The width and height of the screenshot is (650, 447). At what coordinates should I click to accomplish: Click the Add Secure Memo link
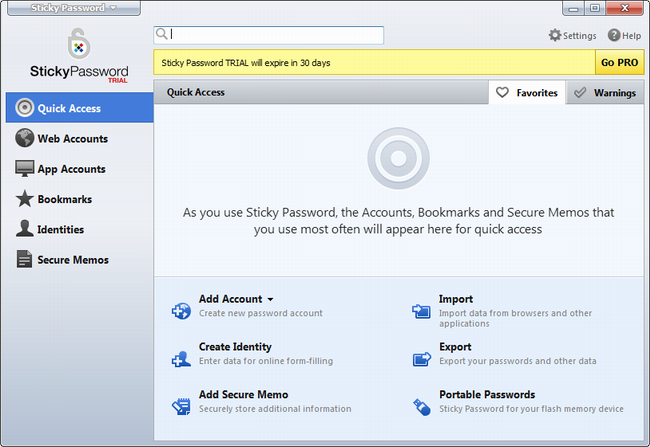(x=243, y=394)
